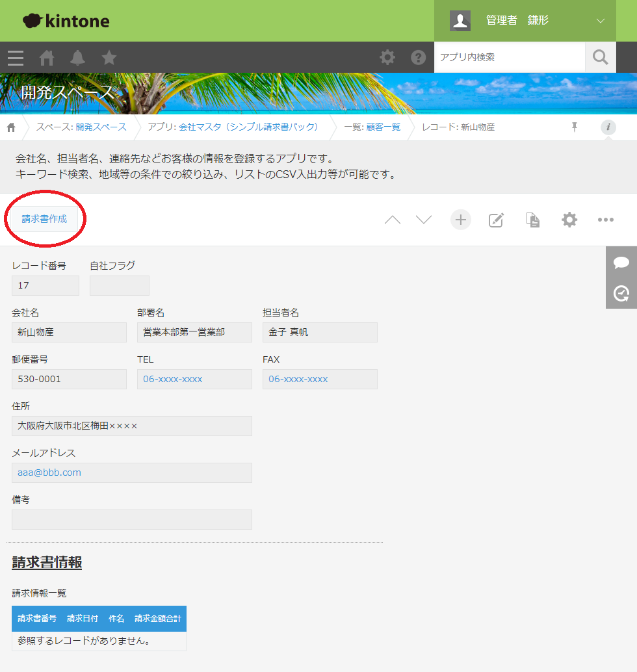Focus the アプリ内検索 search field
The height and width of the screenshot is (672, 637).
[x=510, y=57]
